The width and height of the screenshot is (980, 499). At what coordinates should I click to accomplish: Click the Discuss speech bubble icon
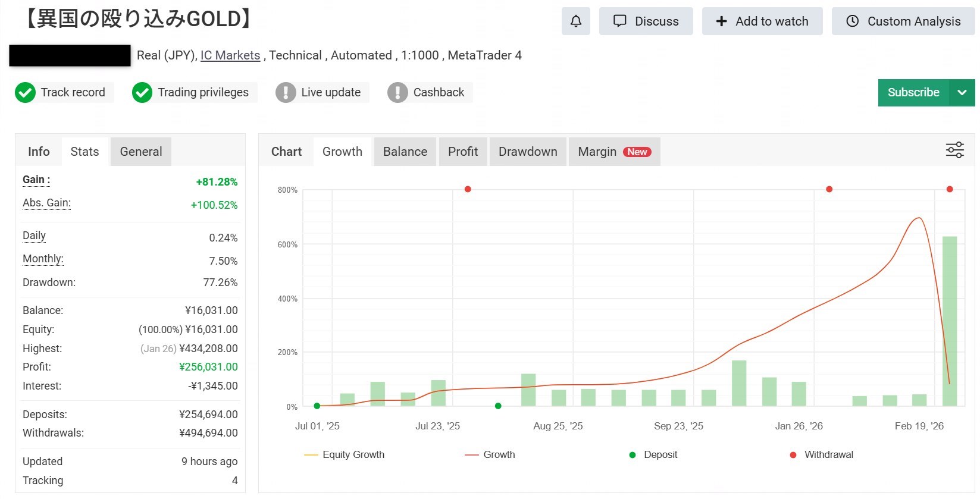pos(620,21)
